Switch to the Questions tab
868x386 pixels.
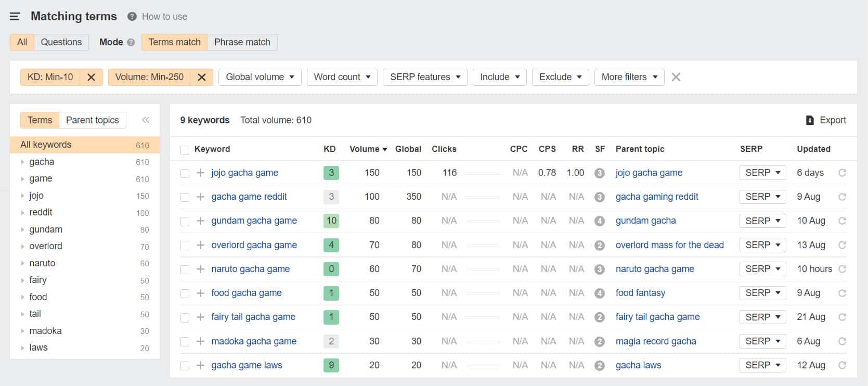click(61, 42)
